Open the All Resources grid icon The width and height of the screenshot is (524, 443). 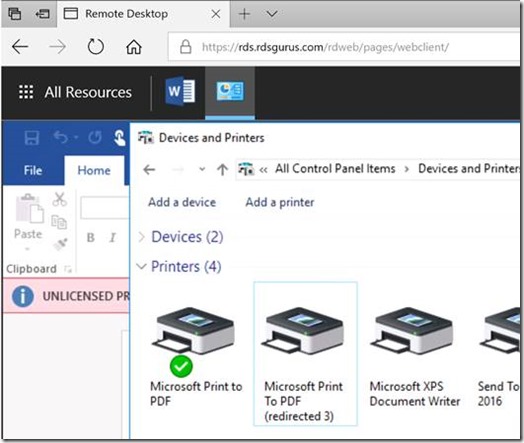point(26,92)
